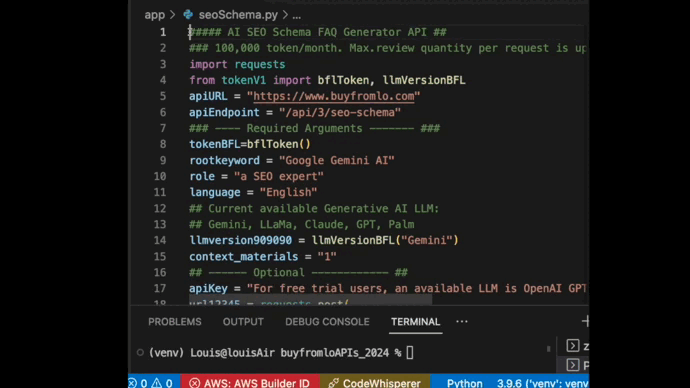Click the llmVersionBFL import name on line 4

424,80
